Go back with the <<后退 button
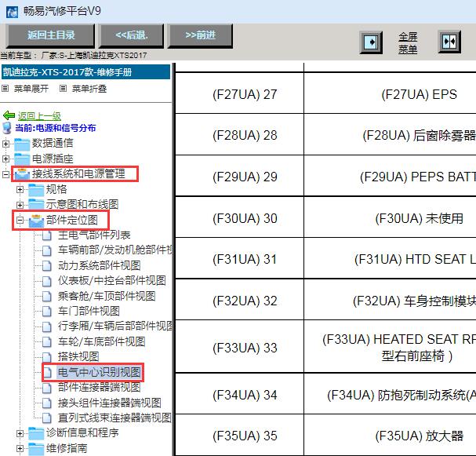The height and width of the screenshot is (456, 476). [x=132, y=35]
